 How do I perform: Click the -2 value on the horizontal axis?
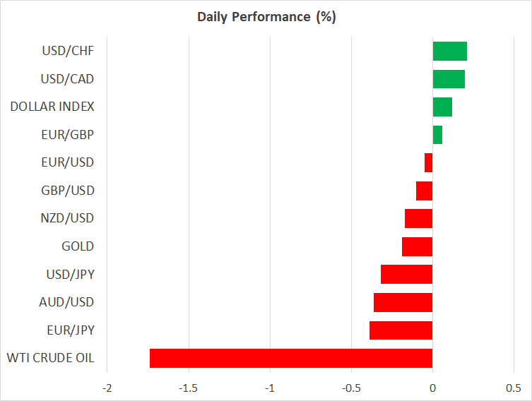(107, 388)
